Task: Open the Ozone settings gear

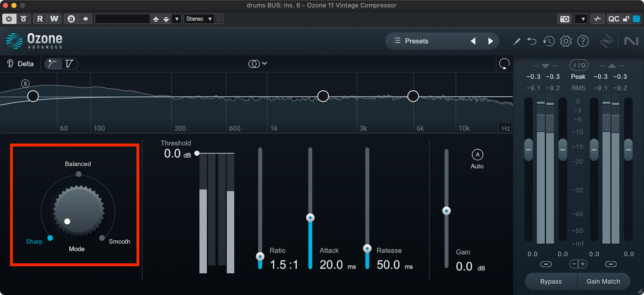Action: tap(566, 41)
